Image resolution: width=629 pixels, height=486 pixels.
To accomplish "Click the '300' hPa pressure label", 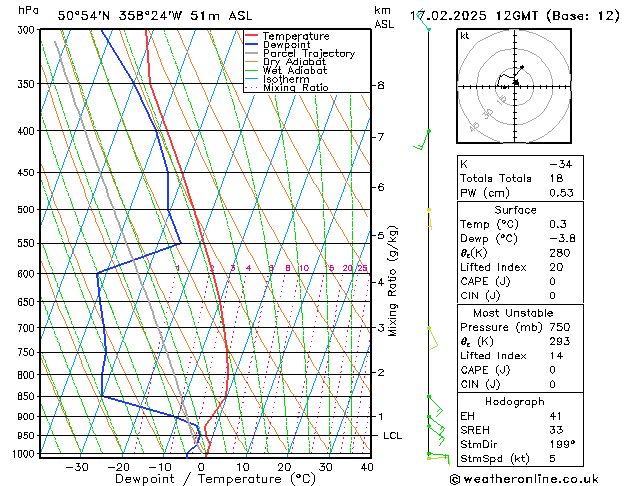I will coord(28,30).
